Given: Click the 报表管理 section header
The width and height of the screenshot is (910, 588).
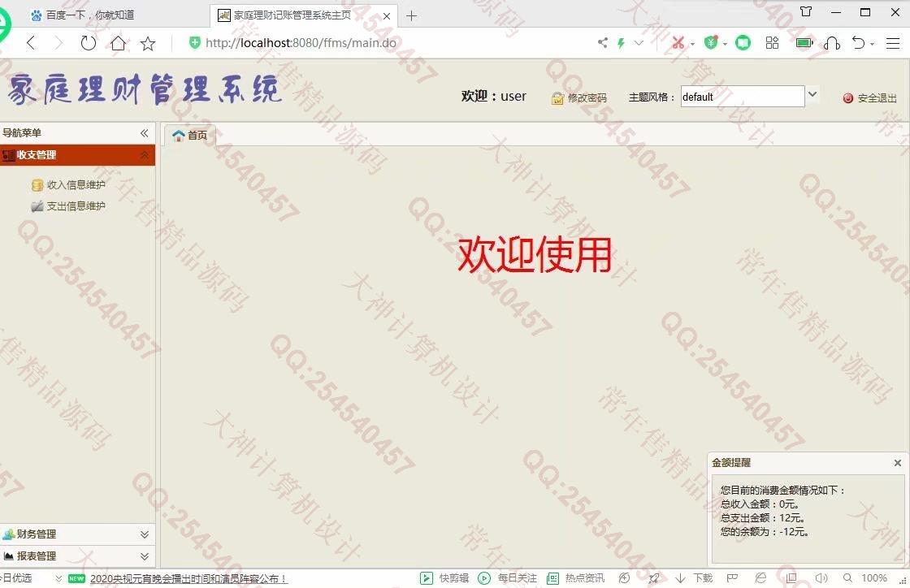Looking at the screenshot, I should (77, 556).
